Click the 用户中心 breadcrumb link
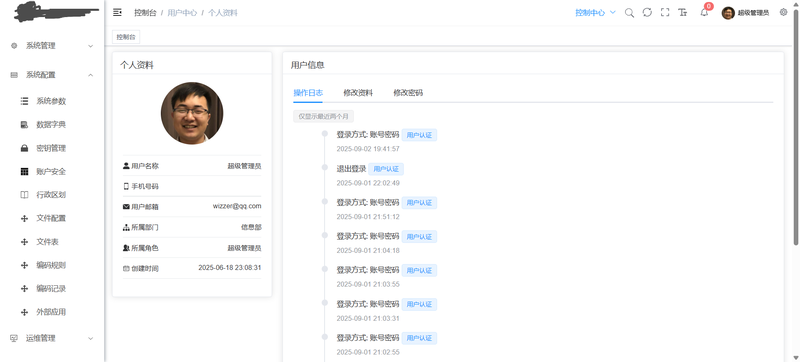The width and height of the screenshot is (800, 362). (182, 13)
